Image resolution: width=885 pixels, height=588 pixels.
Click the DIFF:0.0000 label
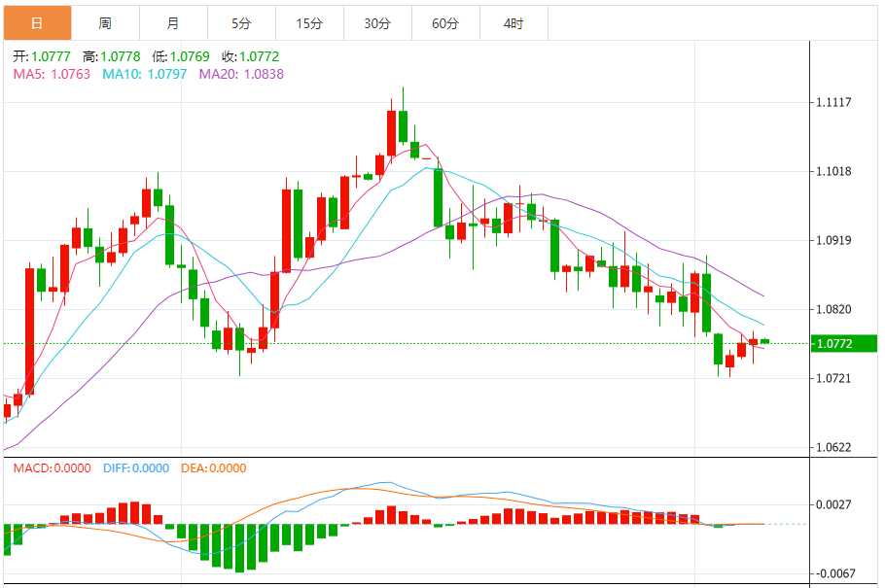(135, 467)
